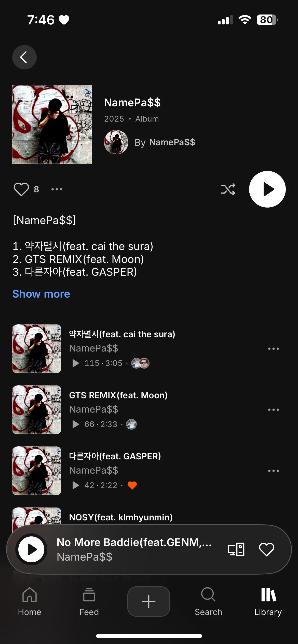Screen dimensions: 298x644
Task: Open options for GTS REMIX track
Action: [274, 410]
